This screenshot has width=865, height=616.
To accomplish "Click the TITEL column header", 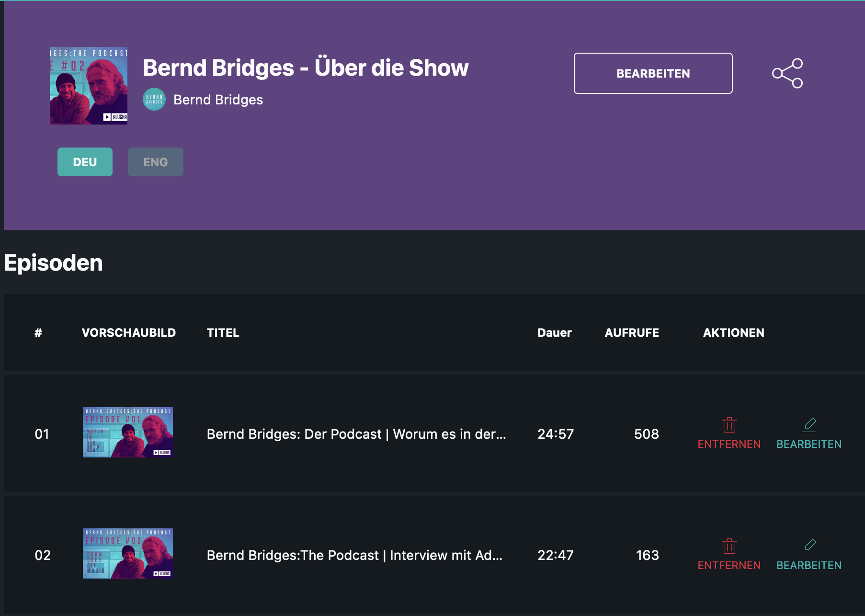I will coord(223,332).
